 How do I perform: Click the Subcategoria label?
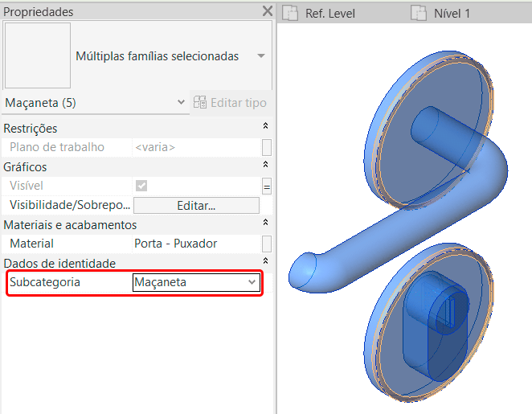click(x=45, y=282)
